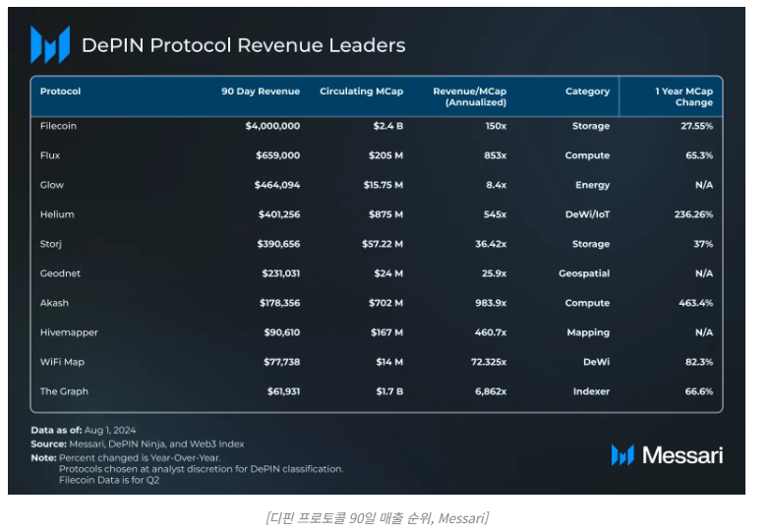Click the Revenue/MCap (Annualized) header
This screenshot has height=532, width=771.
point(470,96)
